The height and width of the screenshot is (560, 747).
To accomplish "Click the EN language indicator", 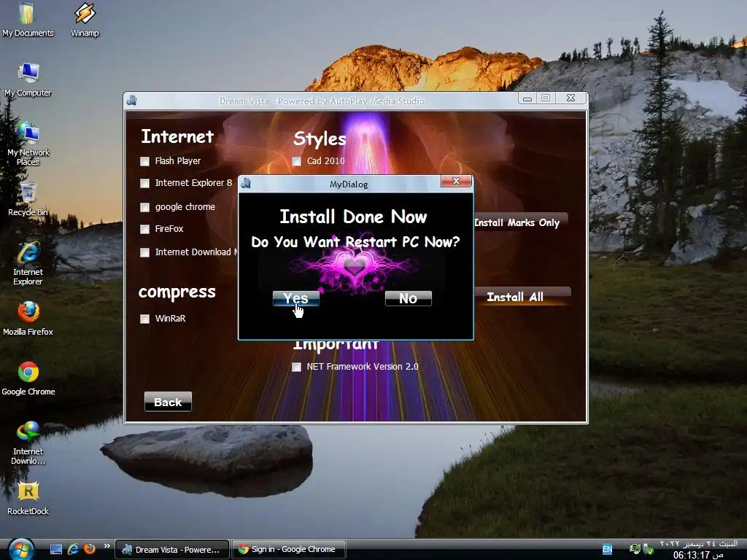I will point(607,550).
